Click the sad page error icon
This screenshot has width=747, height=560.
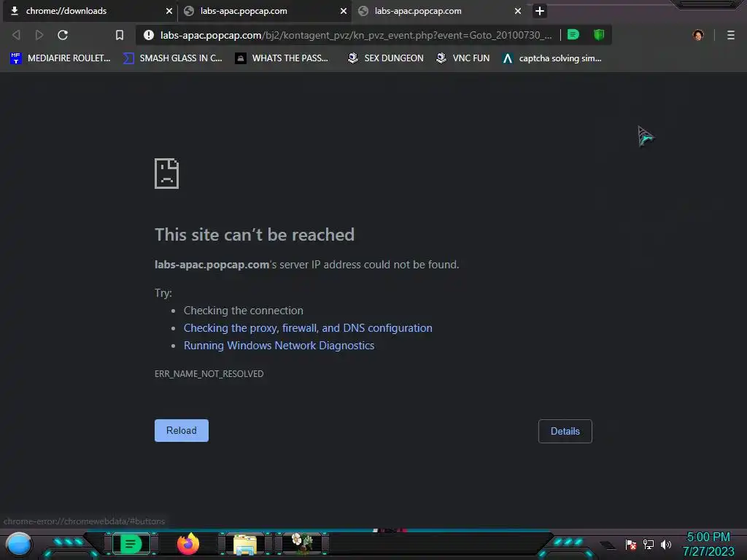167,174
